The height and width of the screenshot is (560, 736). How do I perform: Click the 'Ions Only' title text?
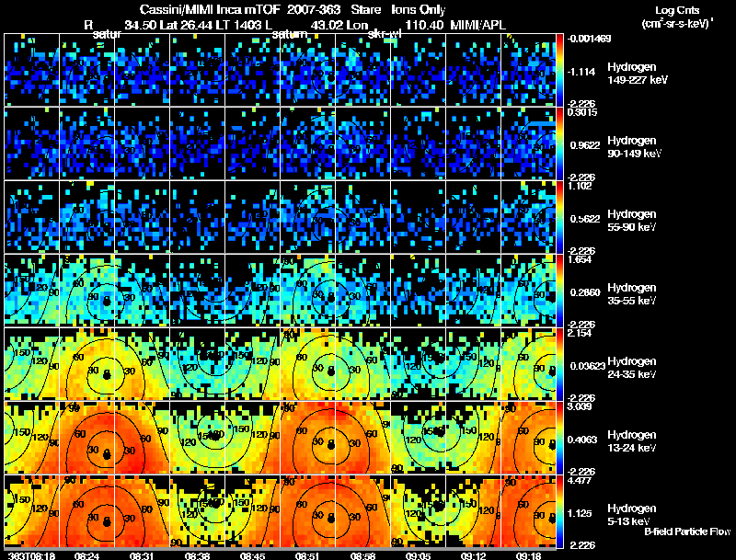pos(419,9)
